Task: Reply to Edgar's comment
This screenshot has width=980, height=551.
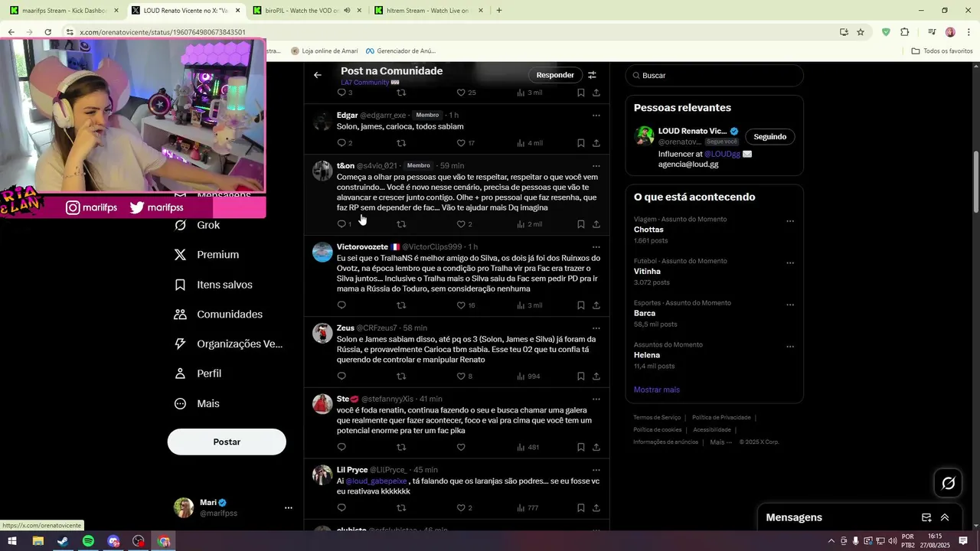Action: click(341, 143)
